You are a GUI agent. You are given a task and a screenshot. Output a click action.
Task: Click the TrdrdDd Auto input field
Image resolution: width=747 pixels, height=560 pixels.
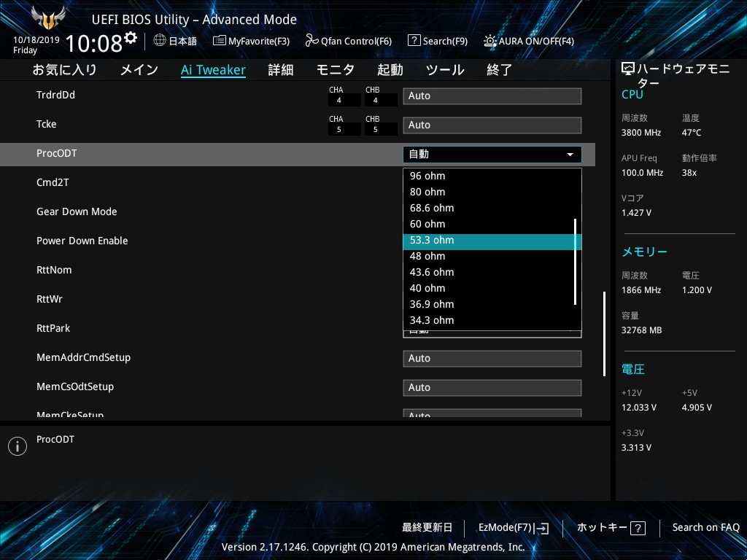tap(492, 96)
